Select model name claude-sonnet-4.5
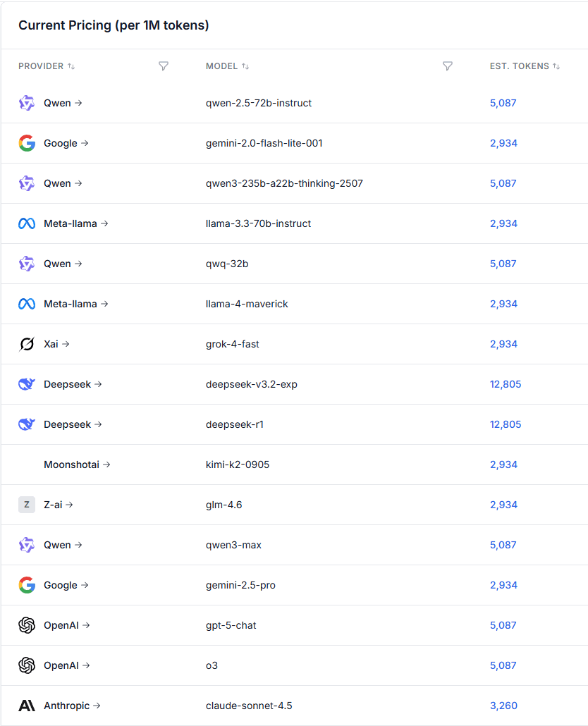588x726 pixels. 249,706
